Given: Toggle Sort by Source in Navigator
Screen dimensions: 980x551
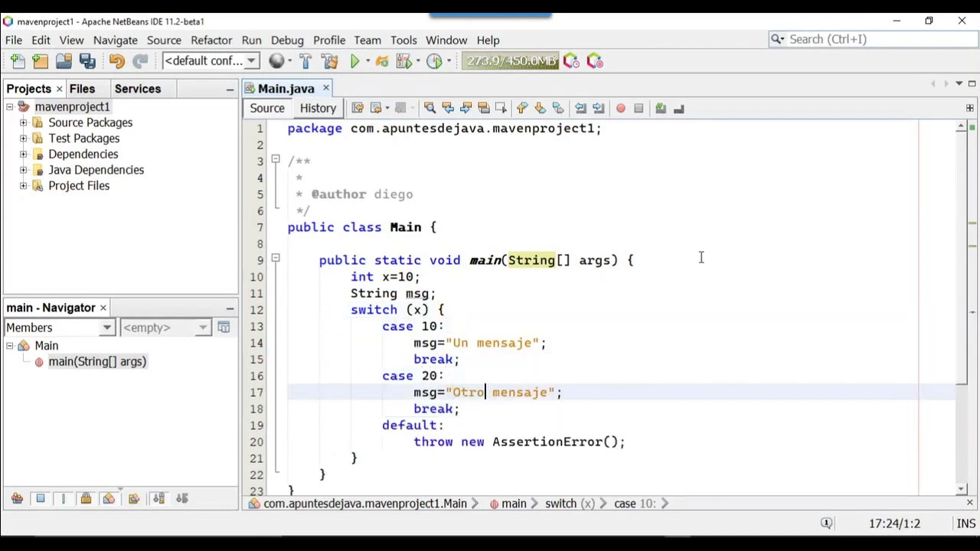Looking at the screenshot, I should (x=181, y=499).
